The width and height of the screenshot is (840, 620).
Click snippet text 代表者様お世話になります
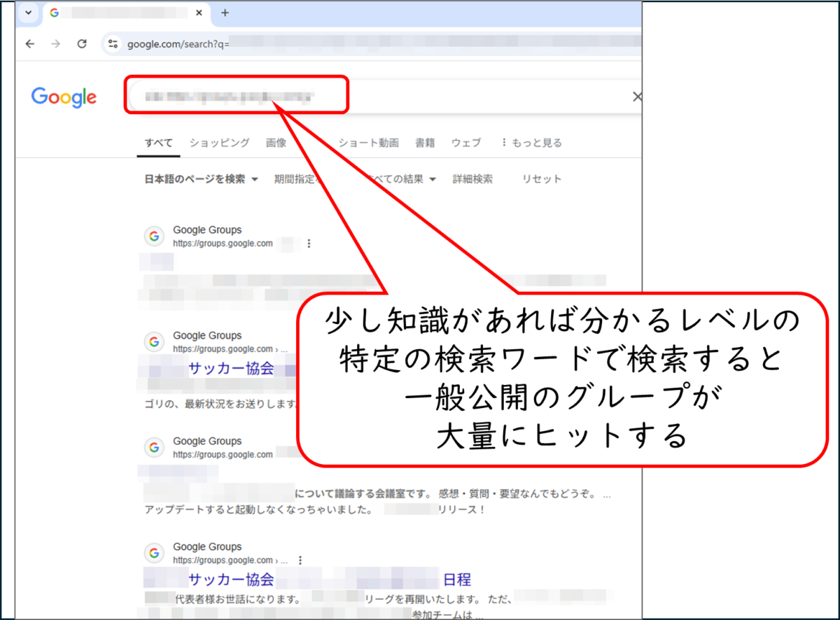click(x=238, y=599)
